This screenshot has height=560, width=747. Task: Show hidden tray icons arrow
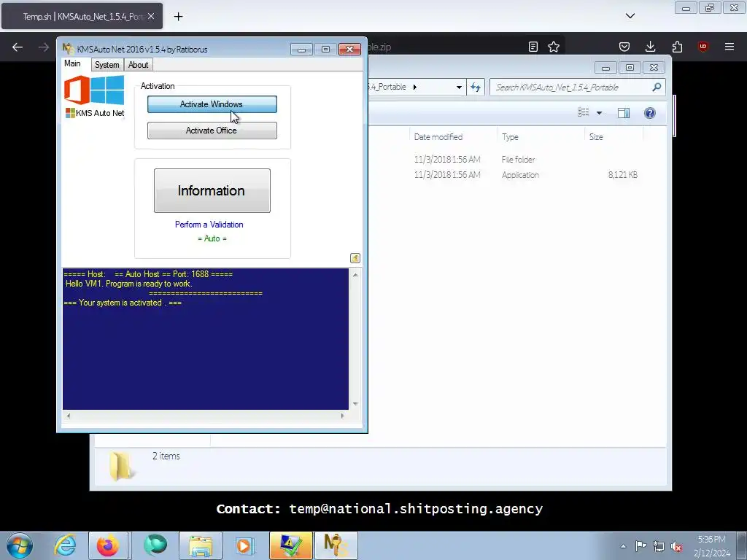click(x=623, y=546)
